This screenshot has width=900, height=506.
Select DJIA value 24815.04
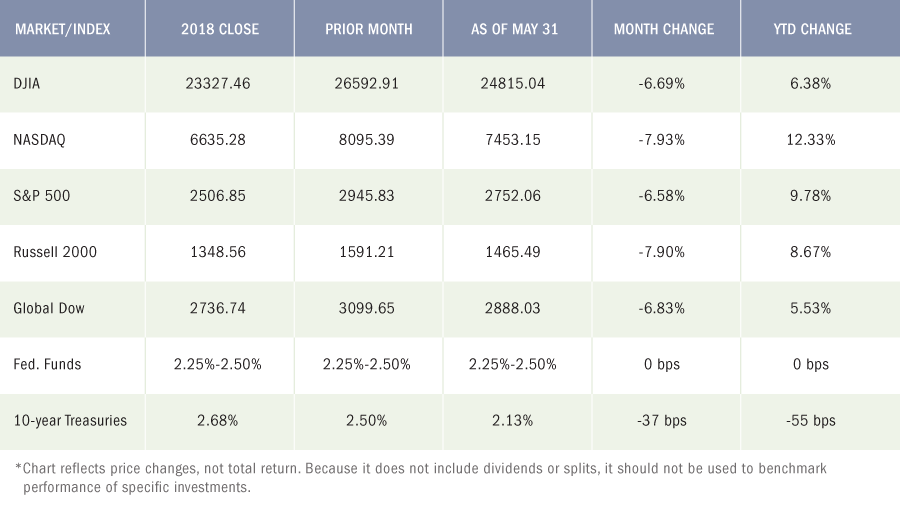[513, 84]
